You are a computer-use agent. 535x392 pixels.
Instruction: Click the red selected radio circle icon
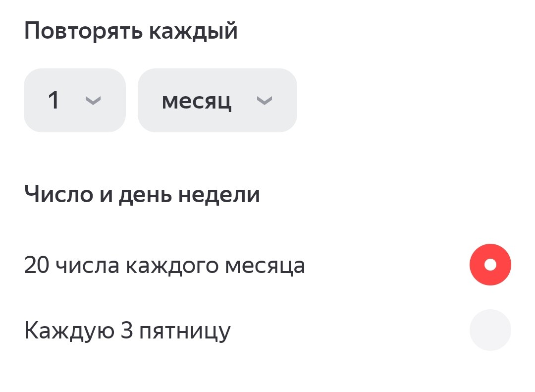point(490,265)
